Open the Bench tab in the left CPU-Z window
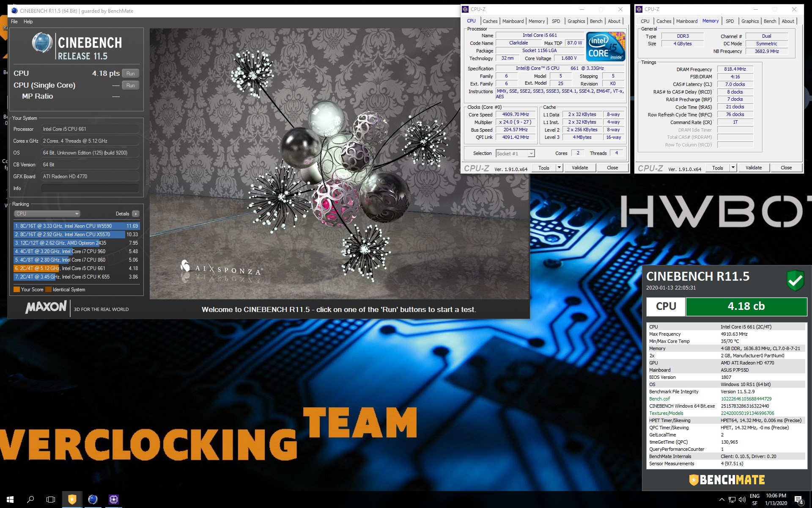The image size is (812, 508). (x=596, y=21)
